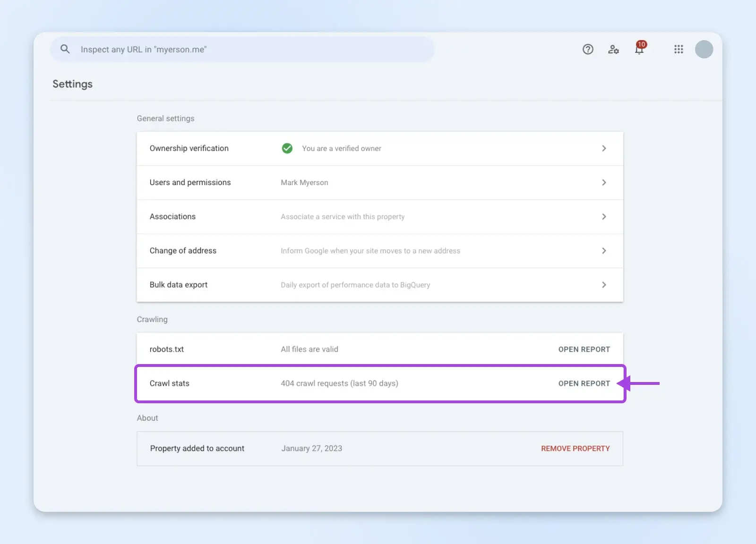
Task: Open notifications bell with 10 badge
Action: [x=639, y=49]
